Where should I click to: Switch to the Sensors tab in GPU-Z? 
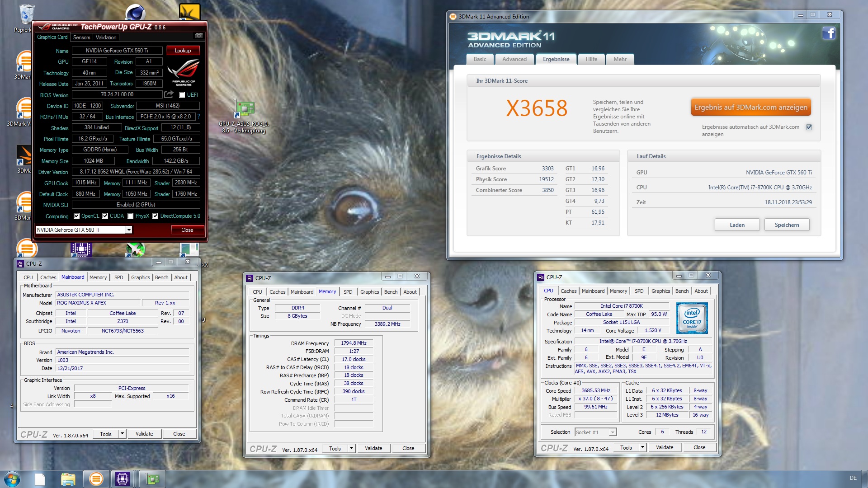point(81,38)
